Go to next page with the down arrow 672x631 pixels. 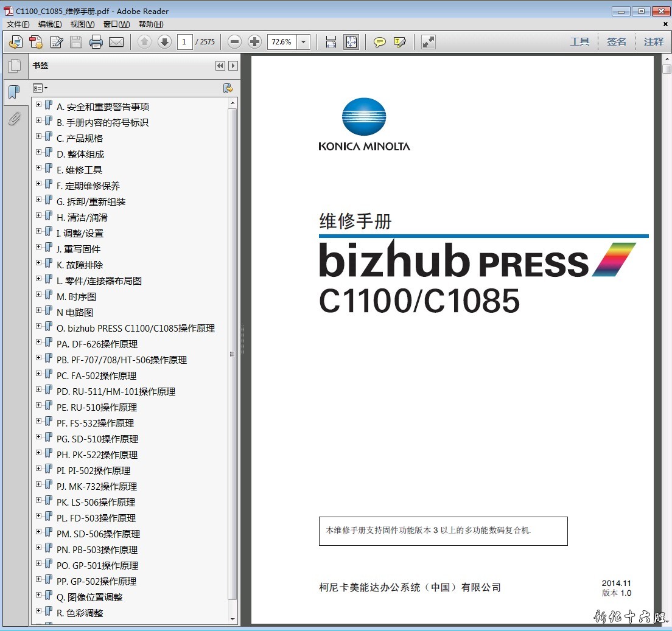[x=164, y=42]
